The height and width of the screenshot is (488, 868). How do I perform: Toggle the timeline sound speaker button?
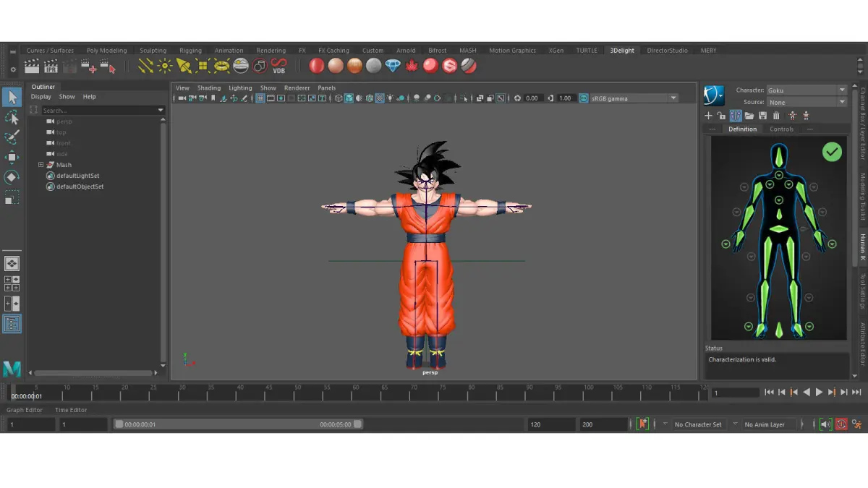825,424
